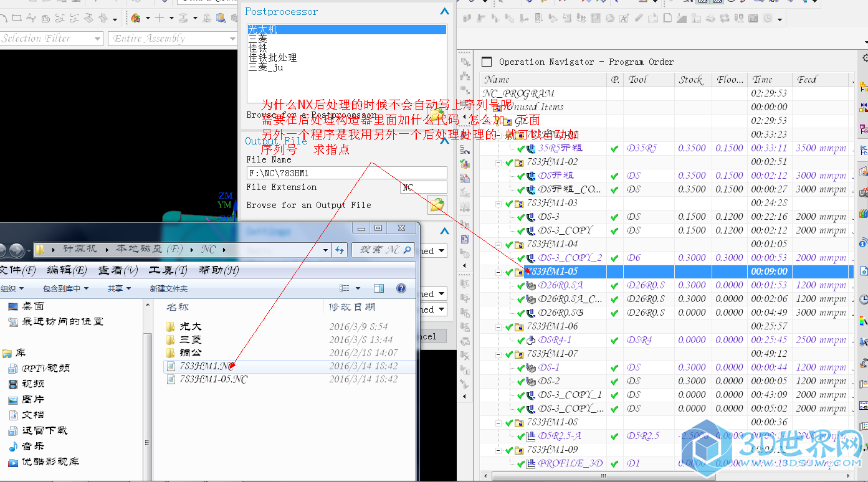Collapse the Postprocessor section chevron
The height and width of the screenshot is (482, 868).
(x=444, y=11)
